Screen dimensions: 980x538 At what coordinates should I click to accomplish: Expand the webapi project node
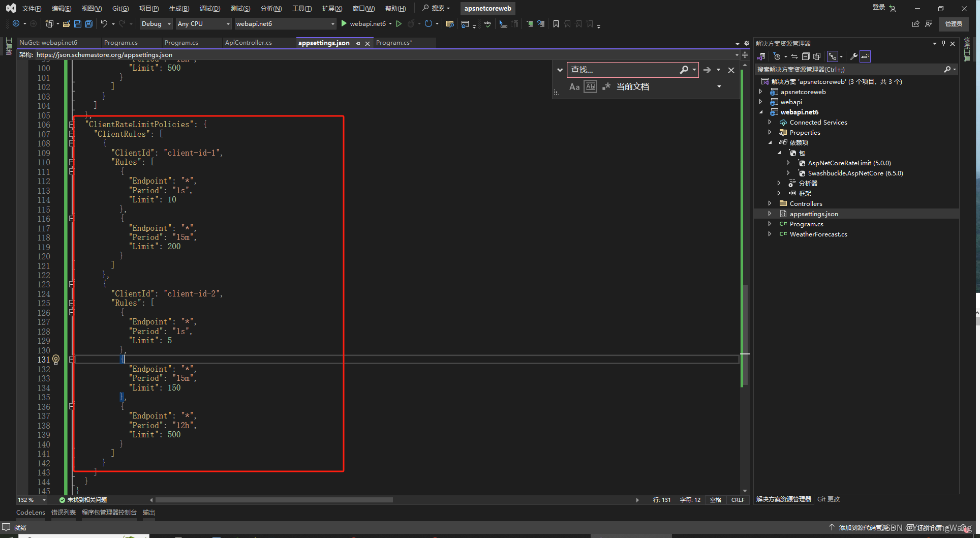(x=760, y=102)
